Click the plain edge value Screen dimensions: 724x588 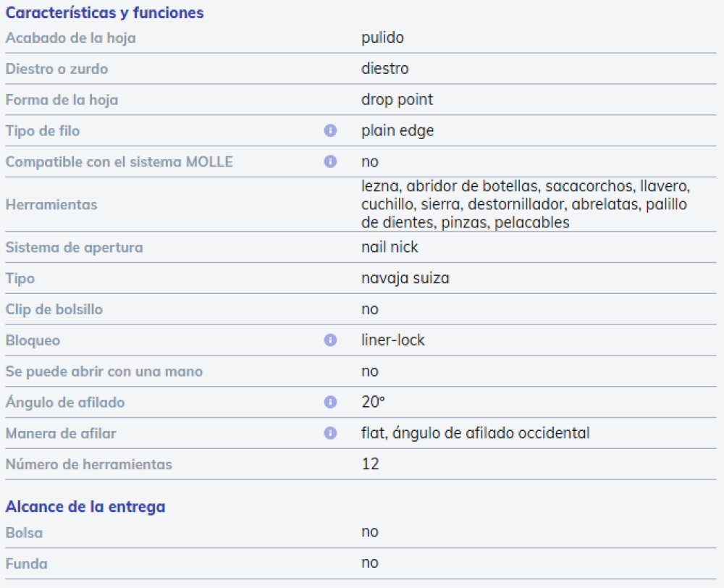coord(397,131)
